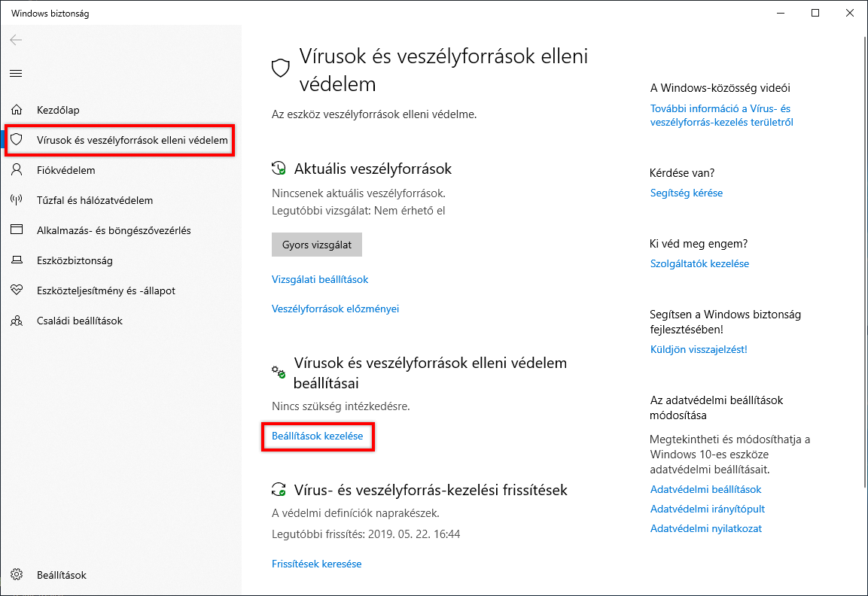This screenshot has height=596, width=868.
Task: Open Beállítások kezelése settings link
Action: [318, 436]
